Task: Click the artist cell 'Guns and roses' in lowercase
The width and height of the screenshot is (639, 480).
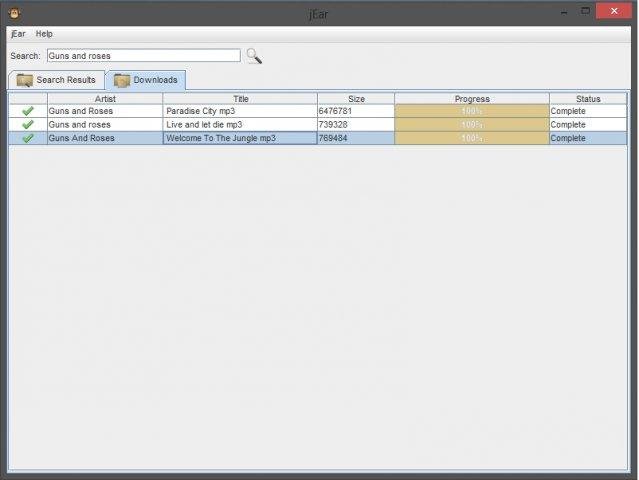Action: (x=105, y=124)
